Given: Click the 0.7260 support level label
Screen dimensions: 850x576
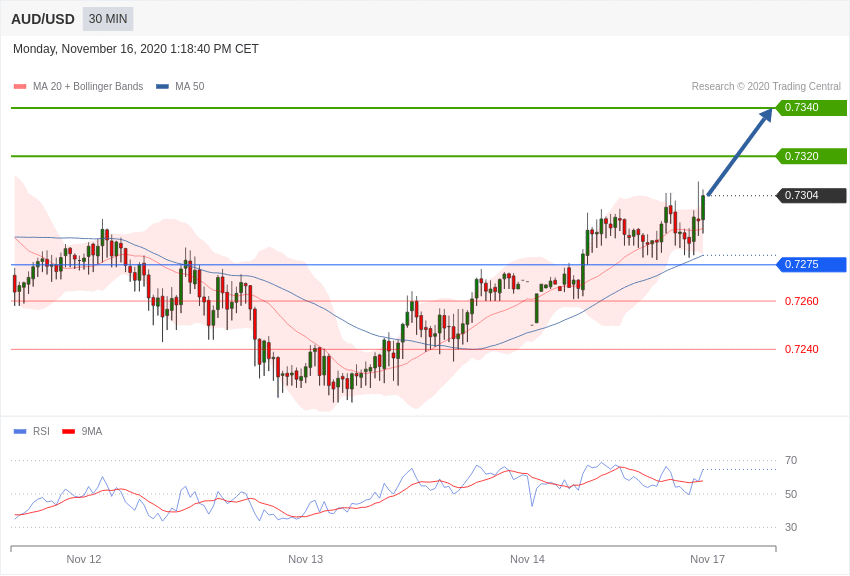Looking at the screenshot, I should [802, 301].
